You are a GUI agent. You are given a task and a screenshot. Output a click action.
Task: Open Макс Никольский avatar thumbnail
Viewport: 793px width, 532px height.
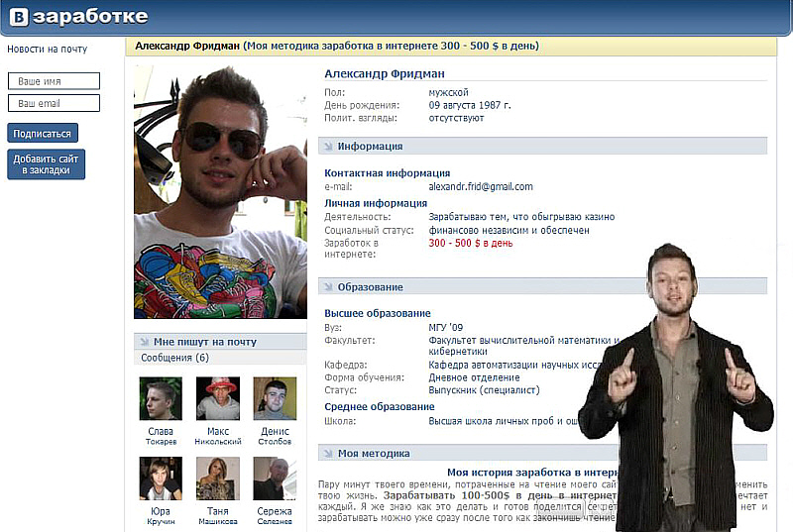point(218,398)
